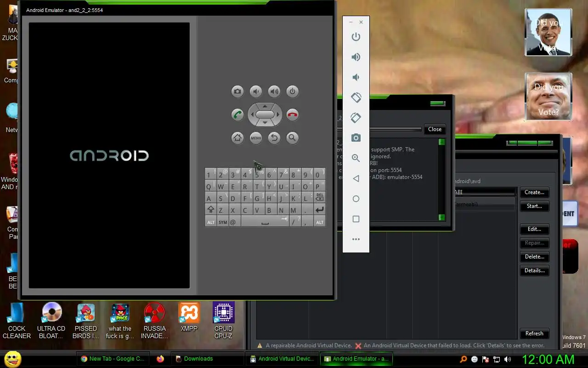Click Details... in AVD Manager
This screenshot has width=588, height=368.
(534, 270)
